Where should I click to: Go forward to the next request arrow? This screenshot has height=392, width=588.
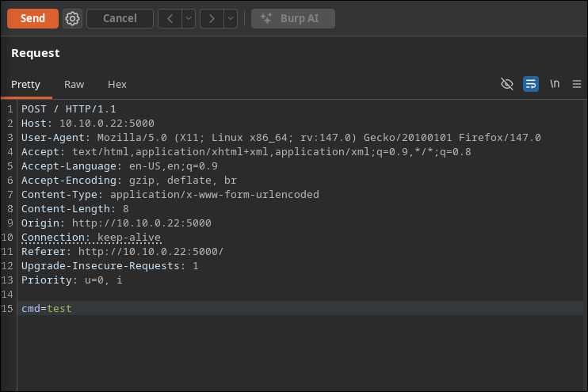(x=211, y=18)
